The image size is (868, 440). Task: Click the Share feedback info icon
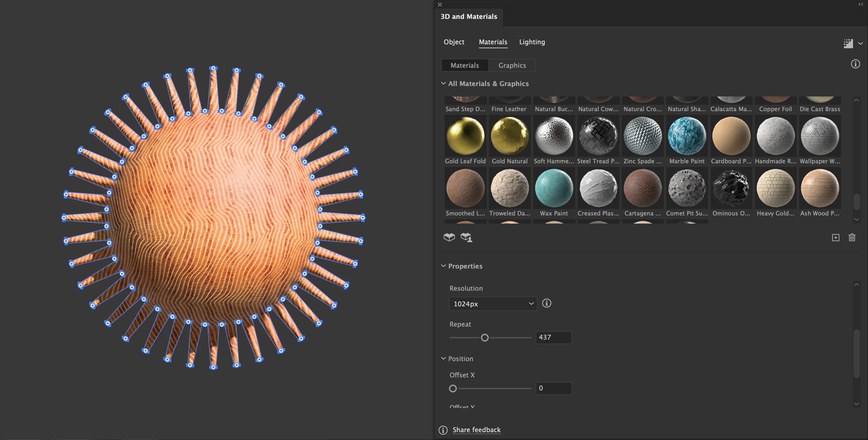(x=443, y=430)
